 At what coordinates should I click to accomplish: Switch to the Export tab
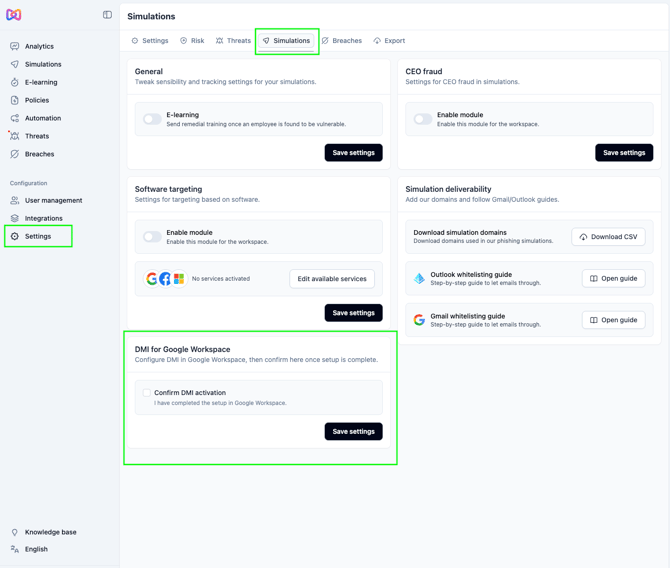tap(389, 41)
